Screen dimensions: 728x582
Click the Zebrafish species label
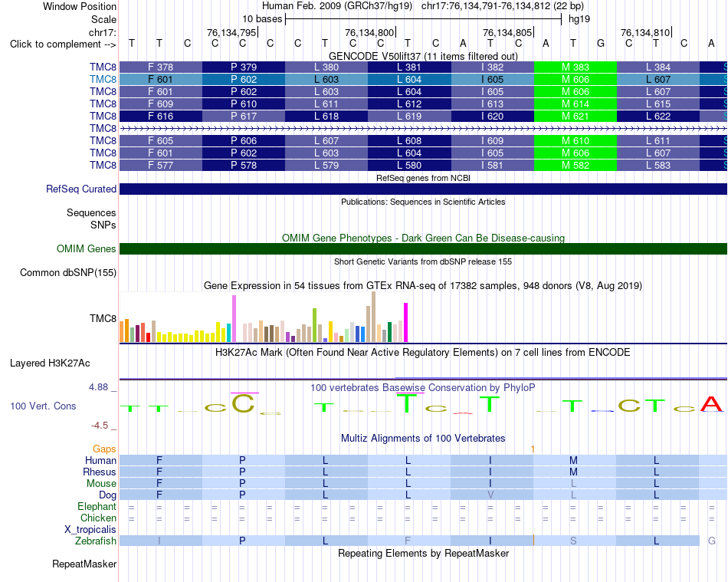coord(96,541)
